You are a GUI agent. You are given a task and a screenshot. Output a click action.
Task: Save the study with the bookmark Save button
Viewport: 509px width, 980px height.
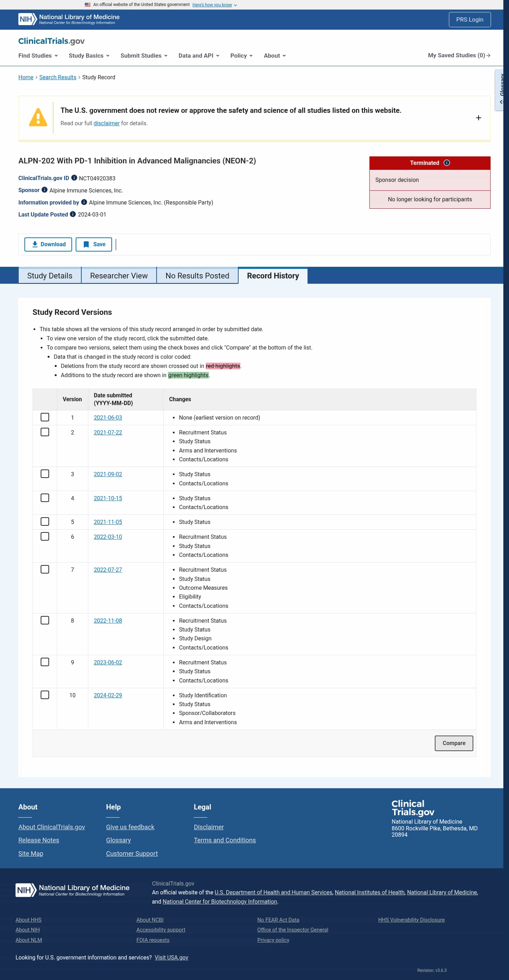tap(94, 244)
